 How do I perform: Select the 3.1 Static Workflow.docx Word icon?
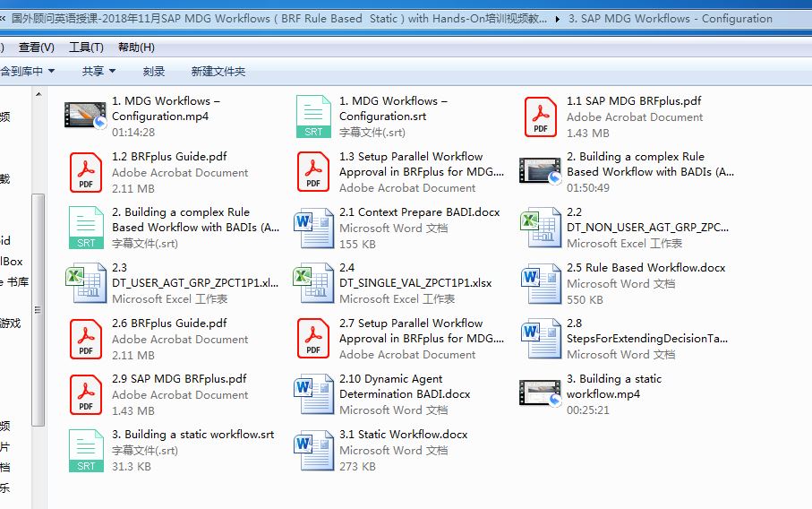pyautogui.click(x=314, y=451)
